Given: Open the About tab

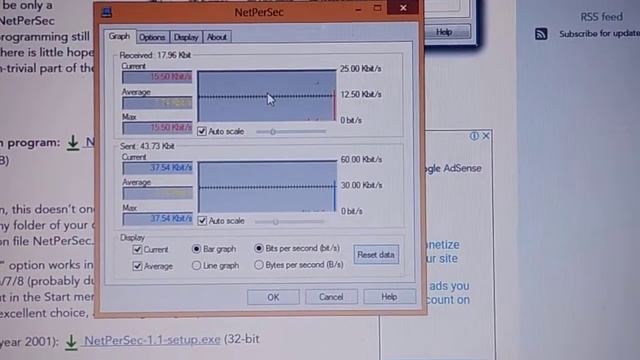Looking at the screenshot, I should tap(217, 37).
